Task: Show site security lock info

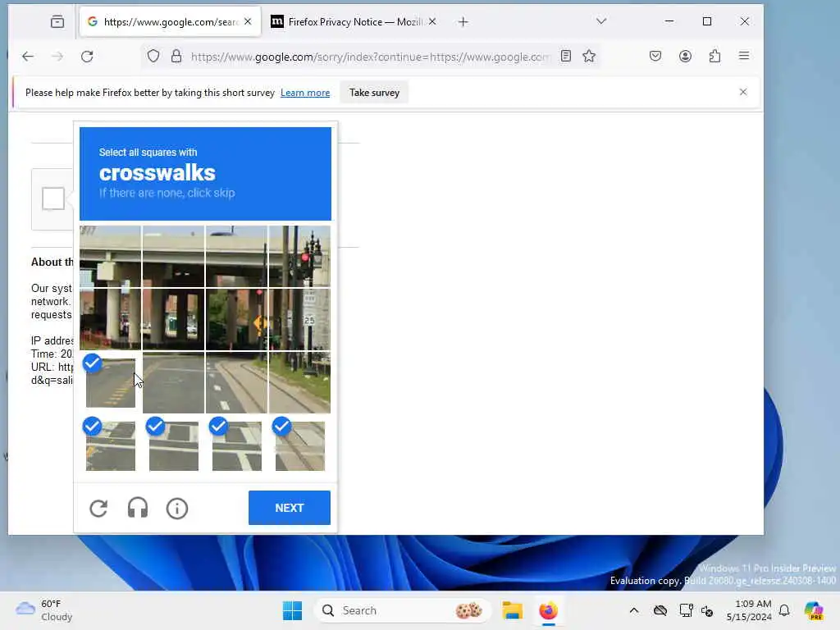Action: pos(176,57)
